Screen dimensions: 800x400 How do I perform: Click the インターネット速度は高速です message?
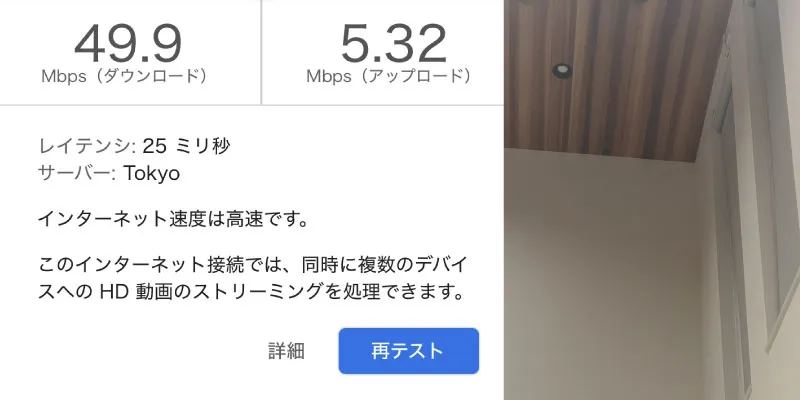(173, 220)
